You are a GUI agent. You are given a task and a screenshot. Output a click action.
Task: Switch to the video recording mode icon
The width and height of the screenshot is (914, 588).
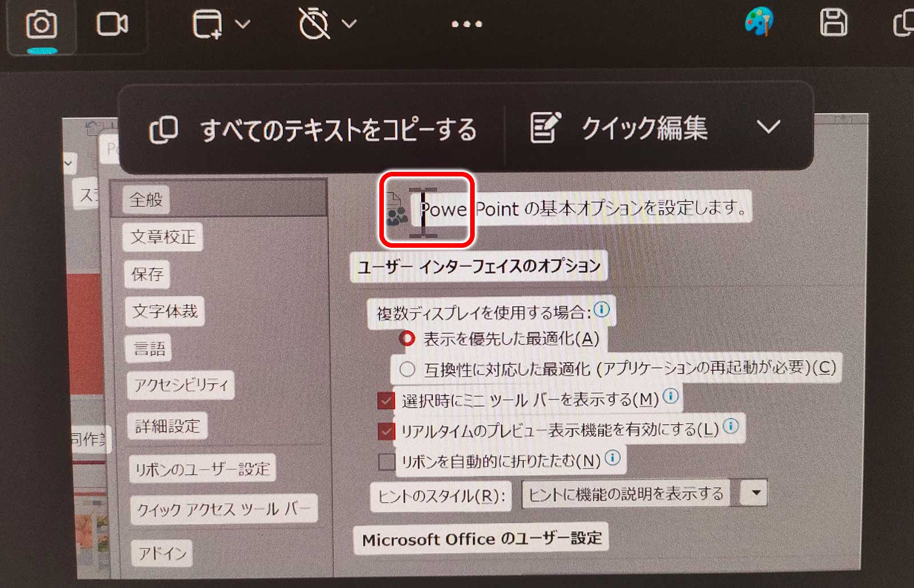112,25
